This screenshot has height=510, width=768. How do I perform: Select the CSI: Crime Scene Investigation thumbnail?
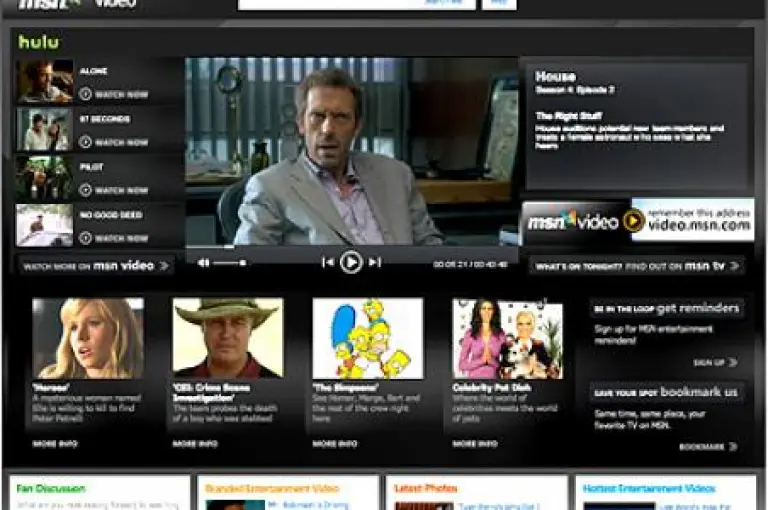click(227, 337)
